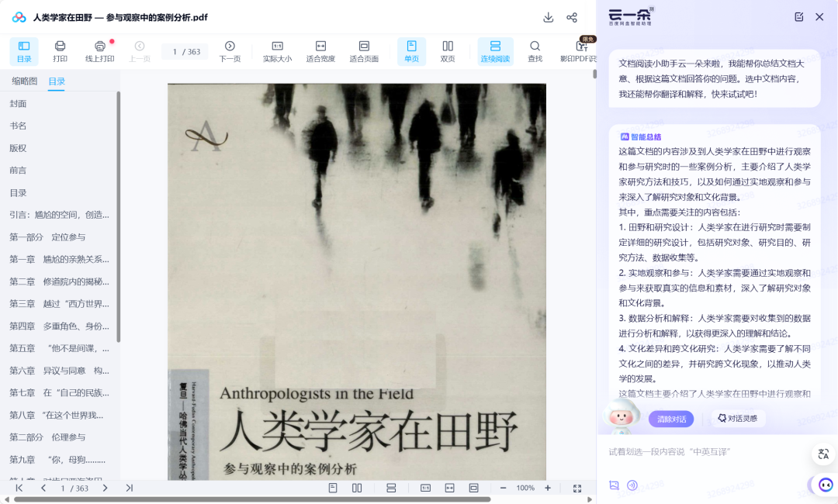
Task: Click fit page icon in bottom bar
Action: coord(473,488)
